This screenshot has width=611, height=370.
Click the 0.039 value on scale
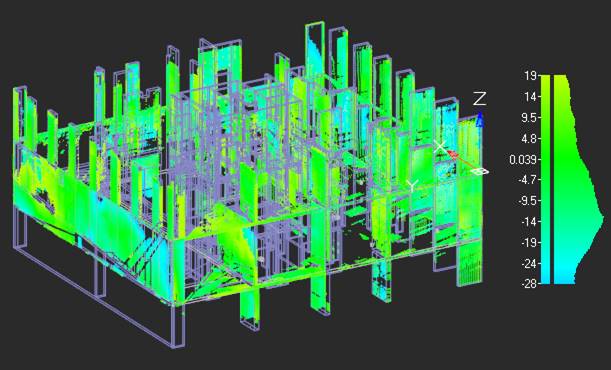tap(523, 159)
